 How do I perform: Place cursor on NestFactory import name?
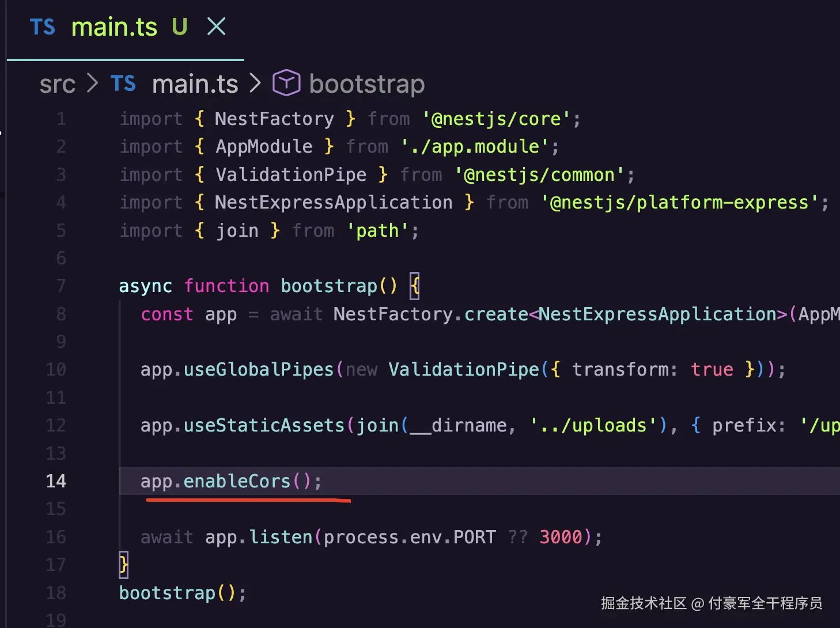point(274,119)
